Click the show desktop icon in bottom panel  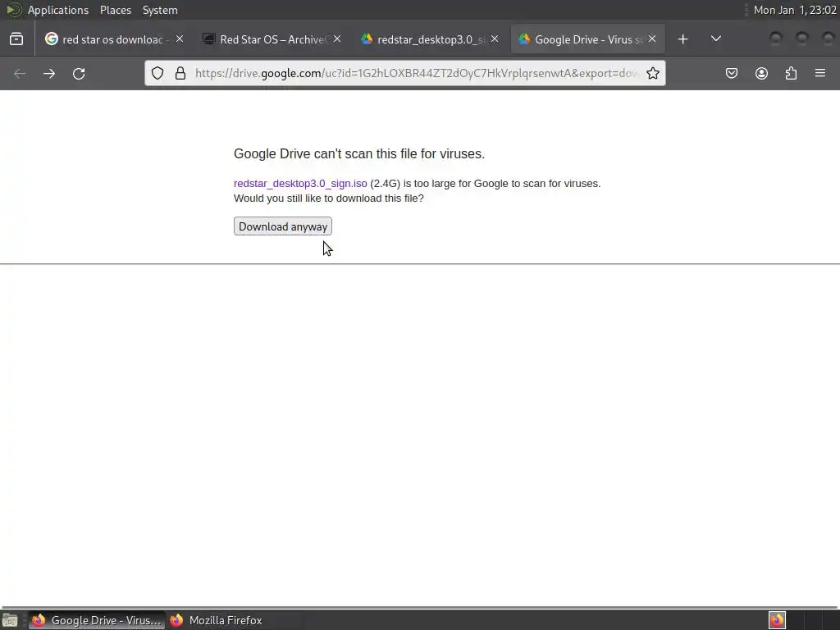[10, 620]
